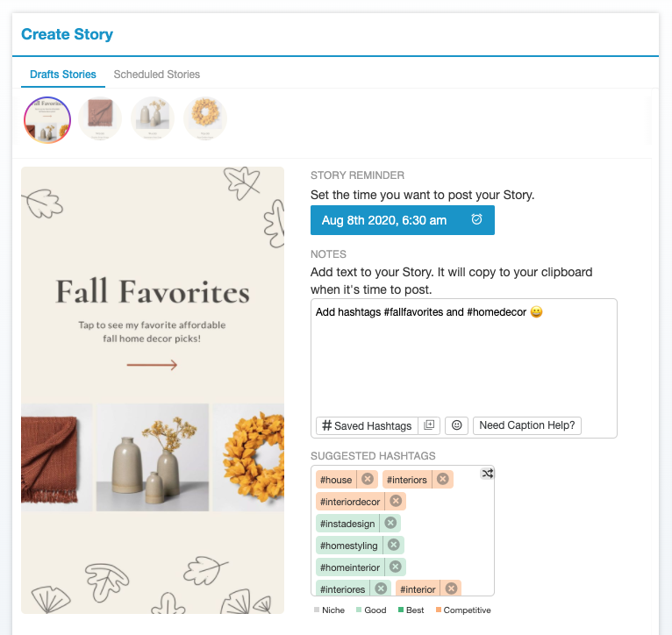Click Need Caption Help button
672x635 pixels.
coord(527,425)
